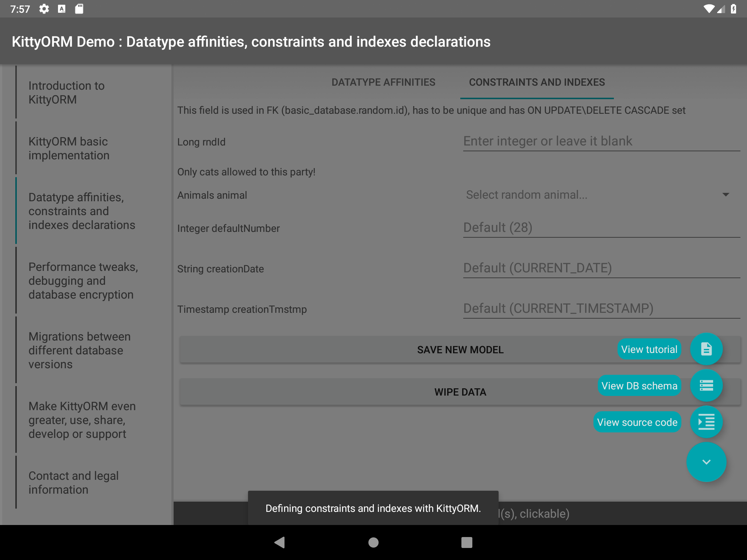747x560 pixels.
Task: Tap the battery status icon
Action: 734,9
